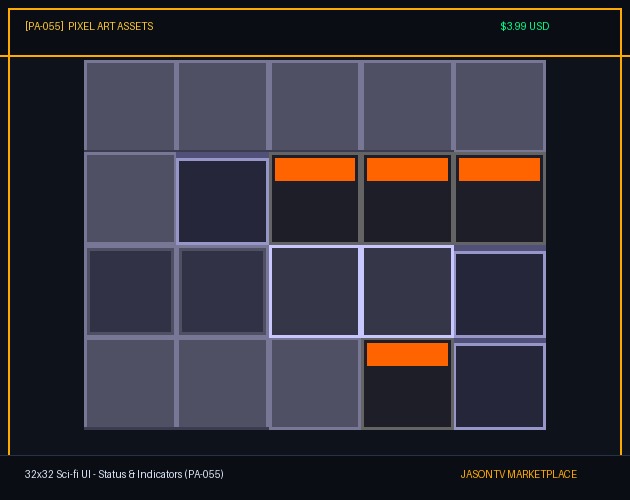The image size is (630, 500).
Task: Click the "32x32 Sci-fi UI - Status & Indicators" caption
Action: [x=124, y=474]
